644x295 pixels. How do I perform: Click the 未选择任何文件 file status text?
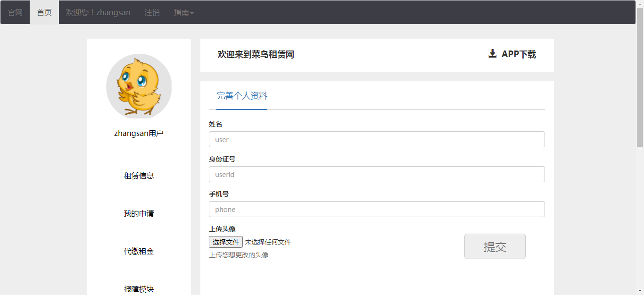click(x=268, y=242)
